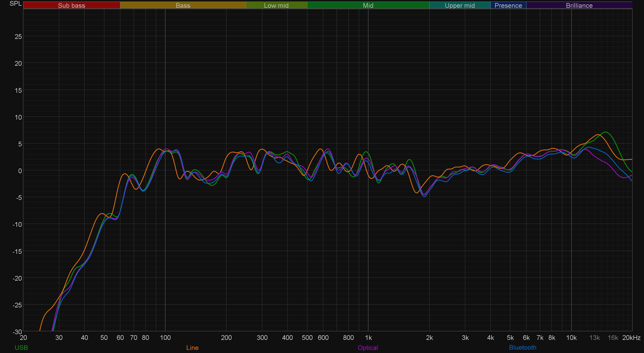Click the 25 dB level label
The image size is (644, 353).
coord(18,37)
